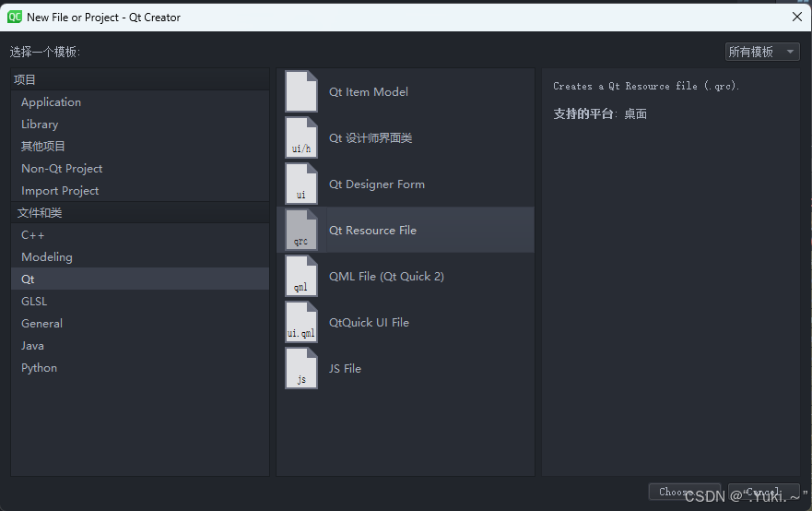Click the ui/h Qt designer class icon
The width and height of the screenshot is (812, 511).
click(x=301, y=137)
